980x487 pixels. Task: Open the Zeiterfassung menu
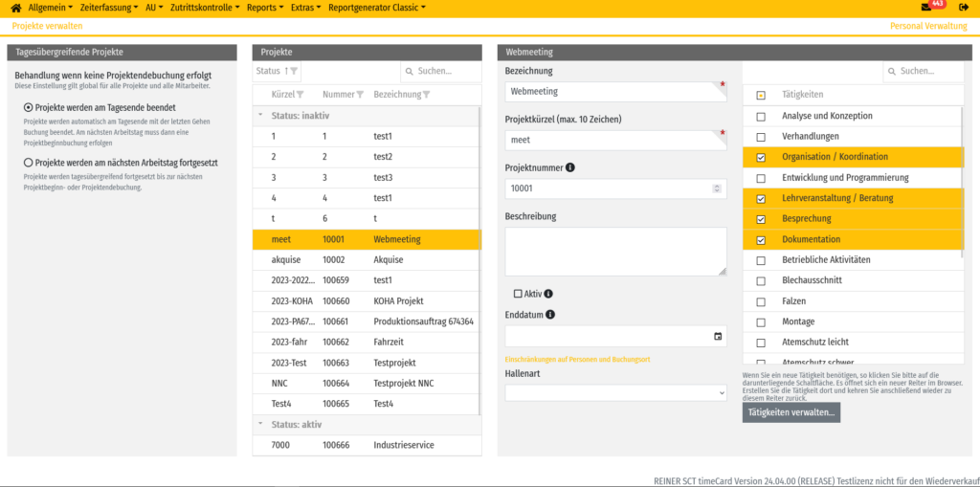[109, 8]
